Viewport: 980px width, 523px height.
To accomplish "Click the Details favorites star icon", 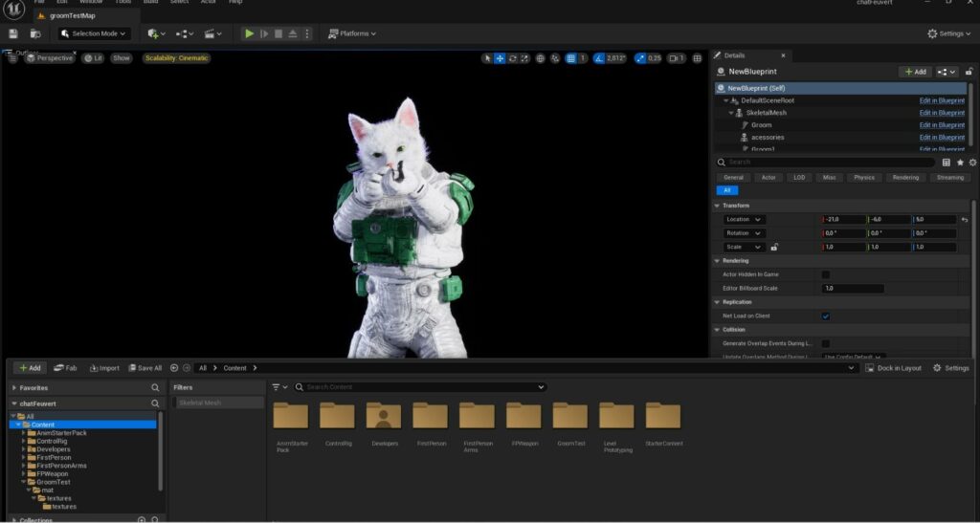I will pos(960,163).
